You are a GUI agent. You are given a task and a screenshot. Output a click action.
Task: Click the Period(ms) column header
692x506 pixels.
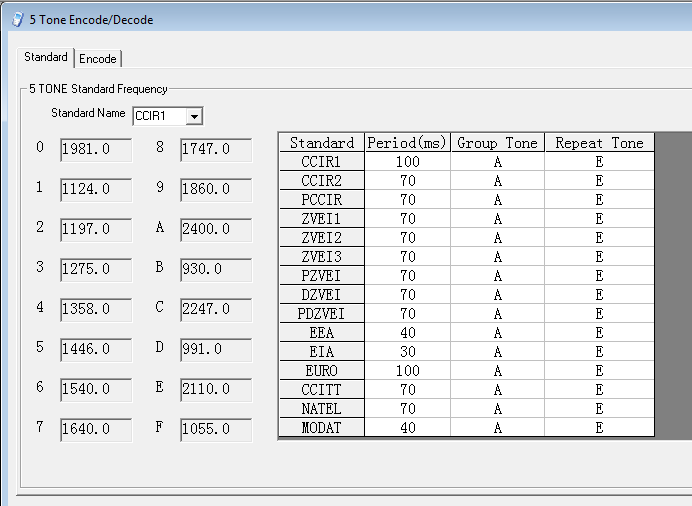pyautogui.click(x=407, y=142)
